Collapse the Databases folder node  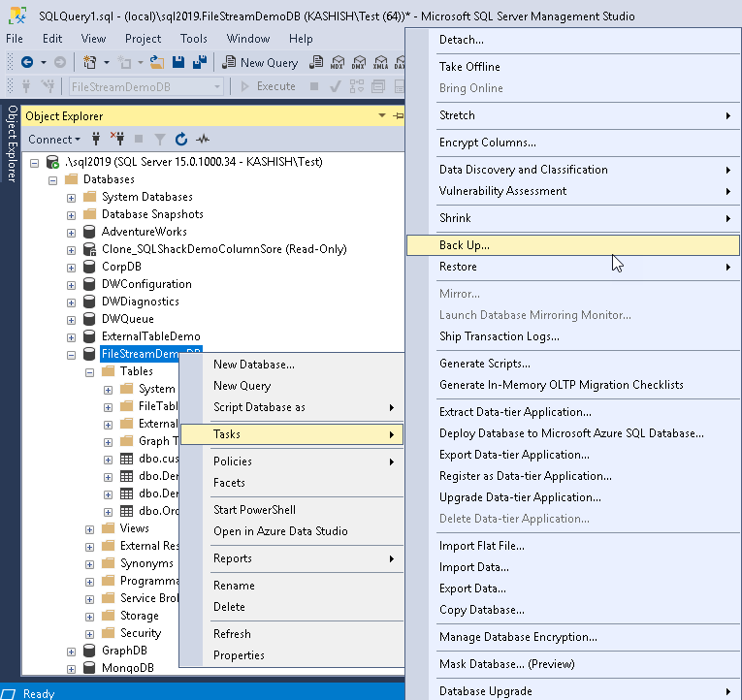pyautogui.click(x=53, y=180)
